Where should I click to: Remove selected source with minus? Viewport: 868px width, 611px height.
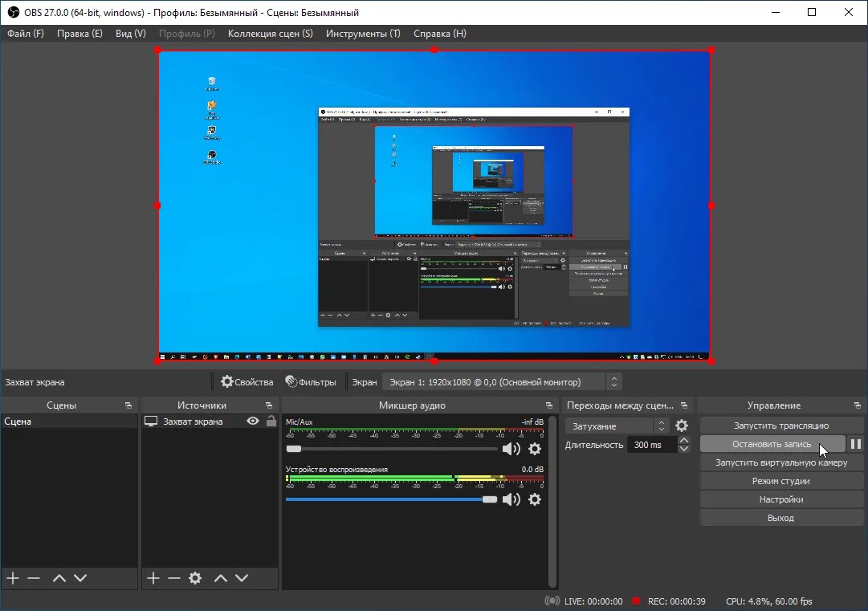coord(174,578)
